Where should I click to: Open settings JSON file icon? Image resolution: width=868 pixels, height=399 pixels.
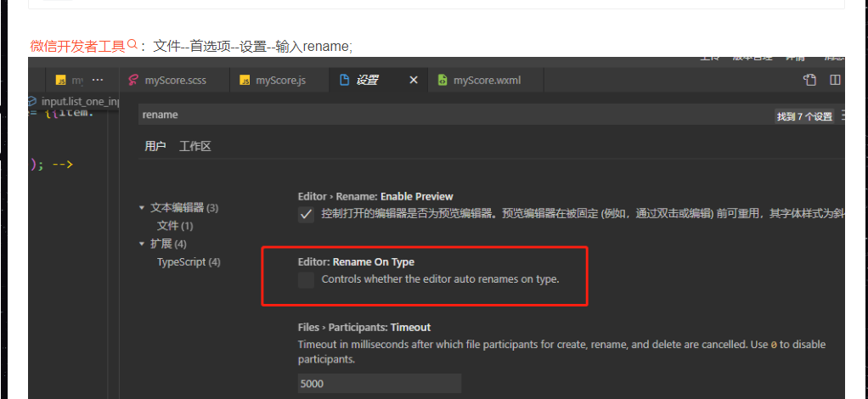coord(810,81)
